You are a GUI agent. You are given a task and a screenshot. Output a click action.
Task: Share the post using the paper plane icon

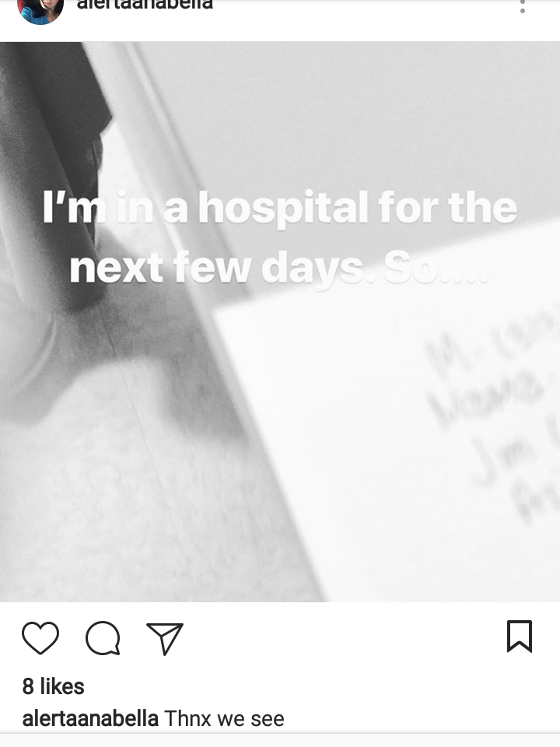click(165, 638)
